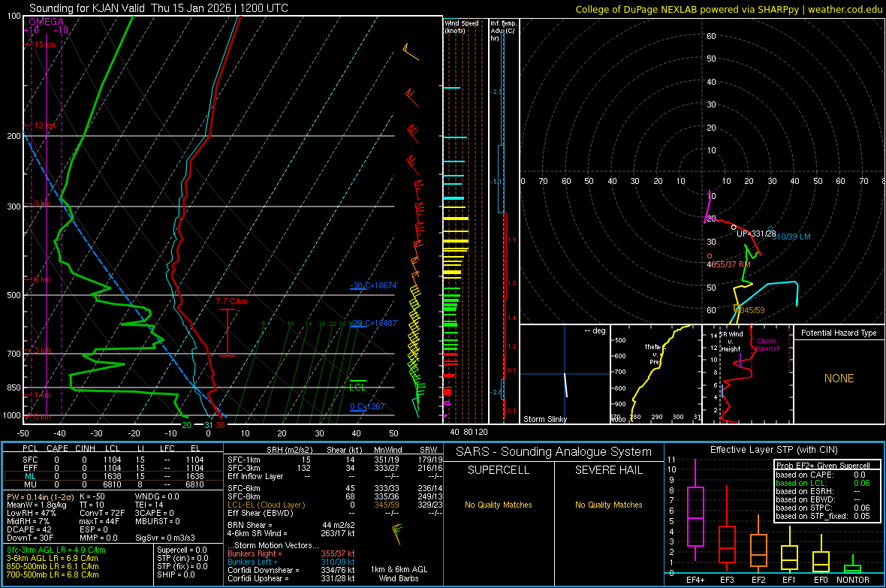This screenshot has height=588, width=886.
Task: Click the based on STPC: row
Action: coord(823,508)
